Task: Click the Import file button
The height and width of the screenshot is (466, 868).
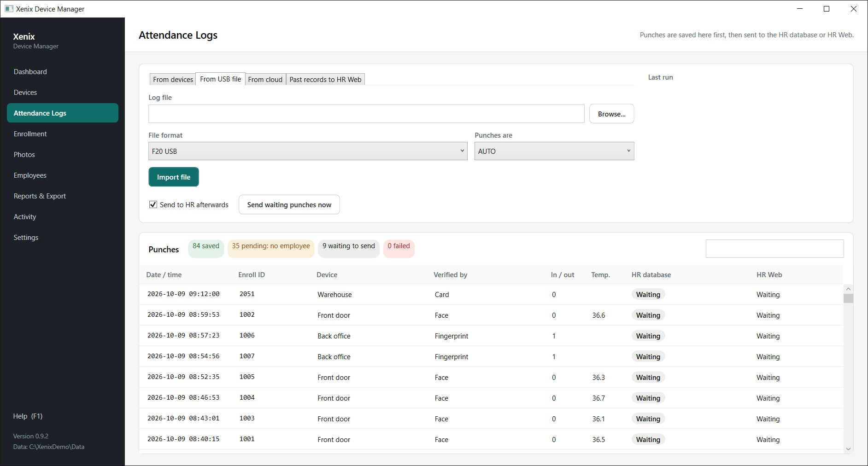Action: click(174, 177)
